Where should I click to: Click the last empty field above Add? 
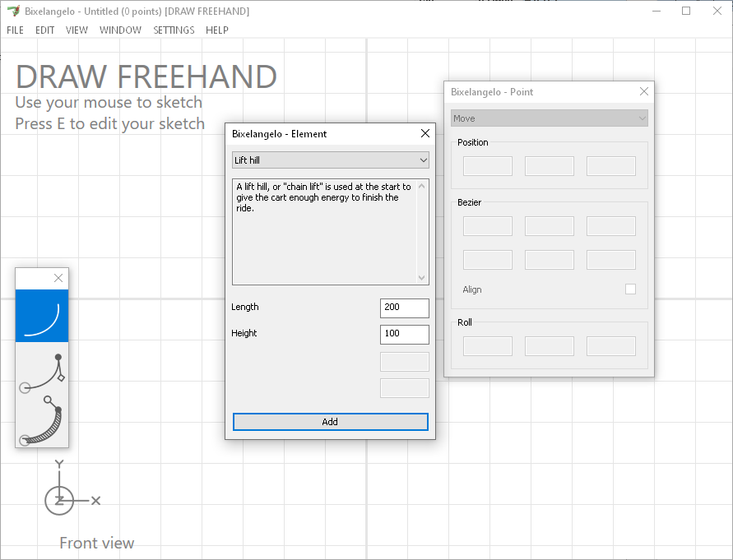(x=405, y=388)
